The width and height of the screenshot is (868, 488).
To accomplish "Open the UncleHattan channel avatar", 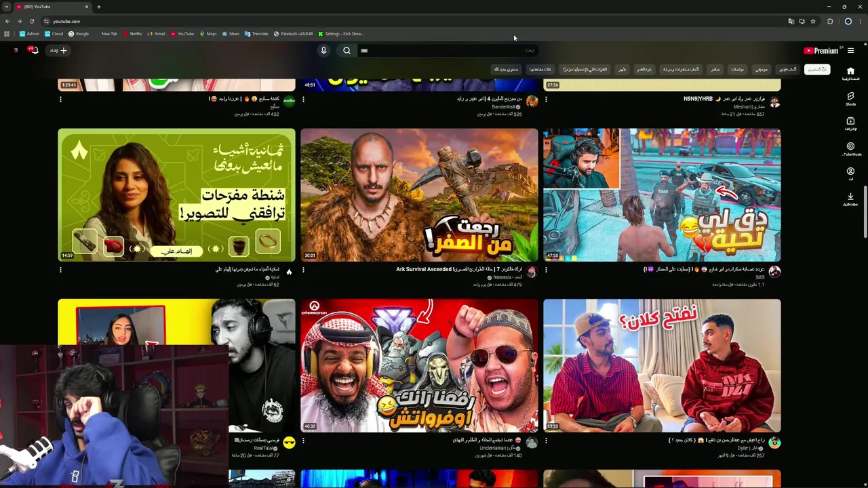I will point(532,443).
